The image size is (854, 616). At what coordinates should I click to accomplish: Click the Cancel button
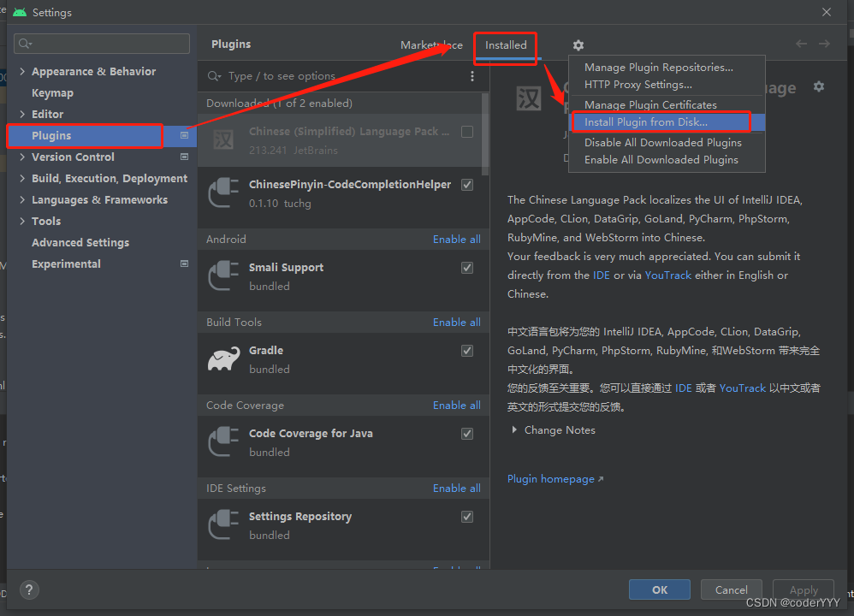click(x=731, y=589)
